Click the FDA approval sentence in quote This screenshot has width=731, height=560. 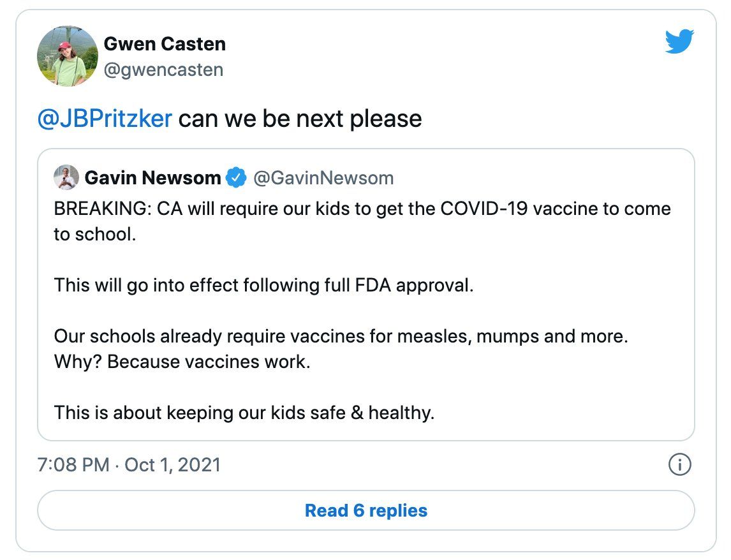tap(264, 285)
